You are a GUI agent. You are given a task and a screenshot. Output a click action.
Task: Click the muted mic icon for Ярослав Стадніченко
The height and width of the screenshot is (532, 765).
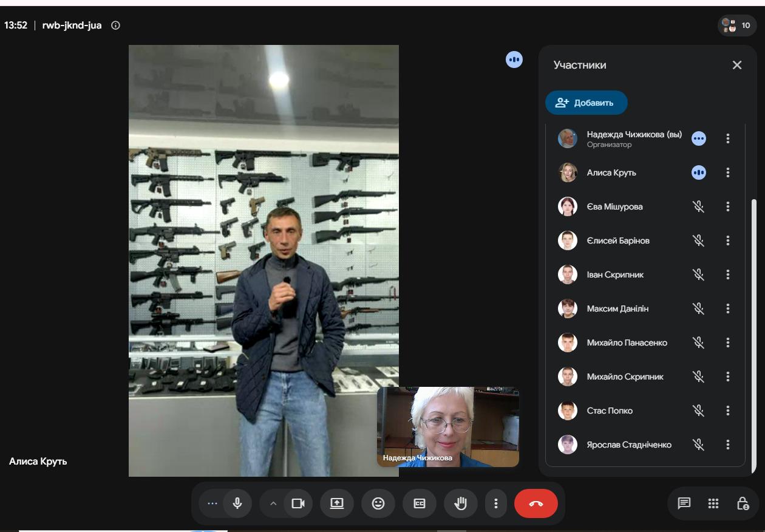pyautogui.click(x=699, y=445)
